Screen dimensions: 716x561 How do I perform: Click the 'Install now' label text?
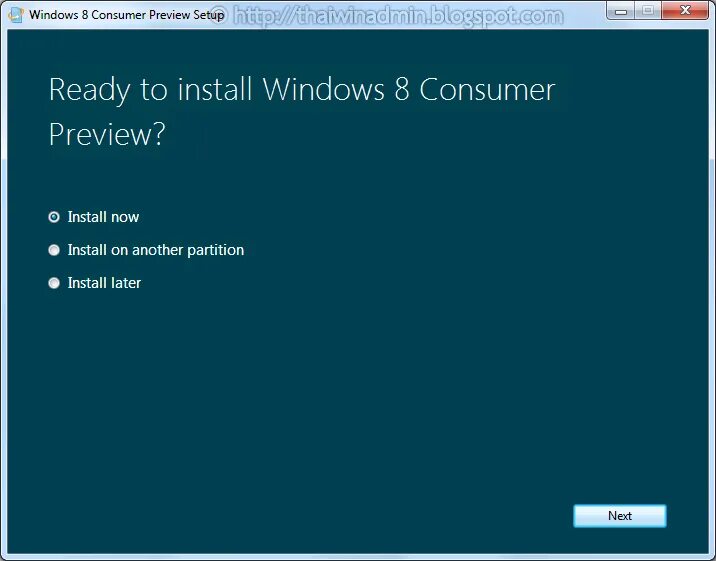point(103,217)
